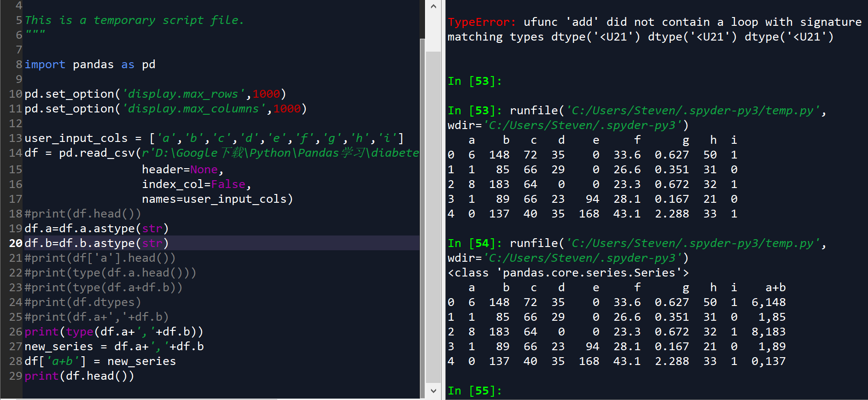Click value 0,137 in a+b column

[x=769, y=361]
